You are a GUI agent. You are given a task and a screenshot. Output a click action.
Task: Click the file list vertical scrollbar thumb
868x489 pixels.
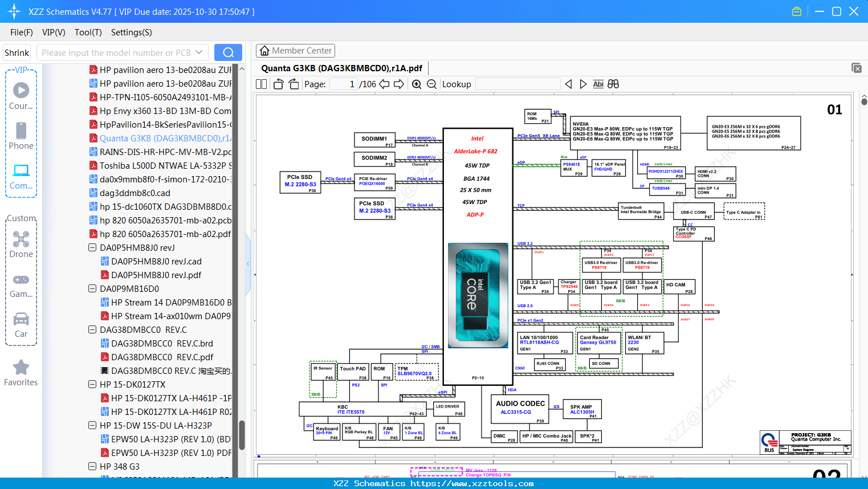click(242, 435)
